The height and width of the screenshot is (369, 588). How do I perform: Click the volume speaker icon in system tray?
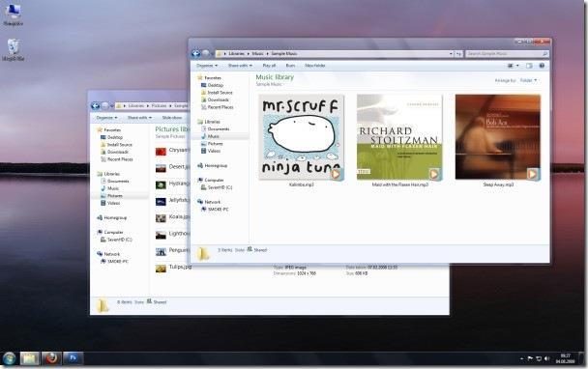[546, 359]
